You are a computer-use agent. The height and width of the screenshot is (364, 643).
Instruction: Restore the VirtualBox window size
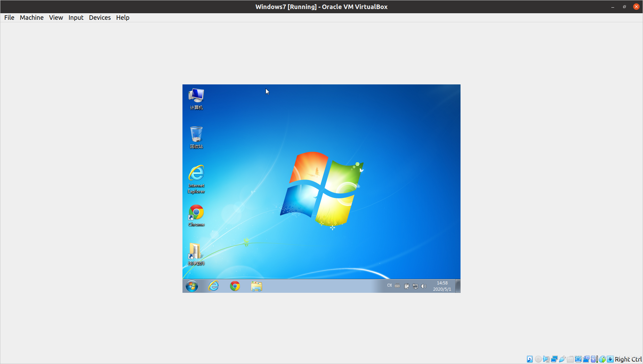625,7
